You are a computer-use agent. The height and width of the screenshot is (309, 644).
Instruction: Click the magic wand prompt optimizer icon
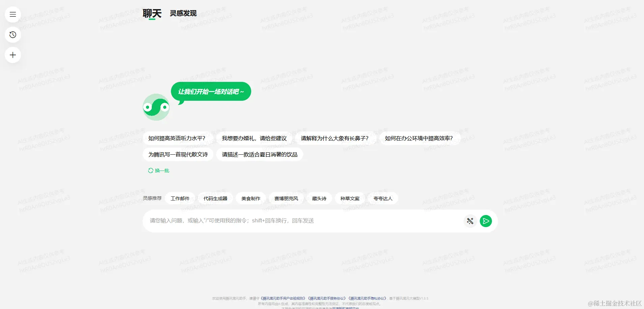(x=470, y=221)
